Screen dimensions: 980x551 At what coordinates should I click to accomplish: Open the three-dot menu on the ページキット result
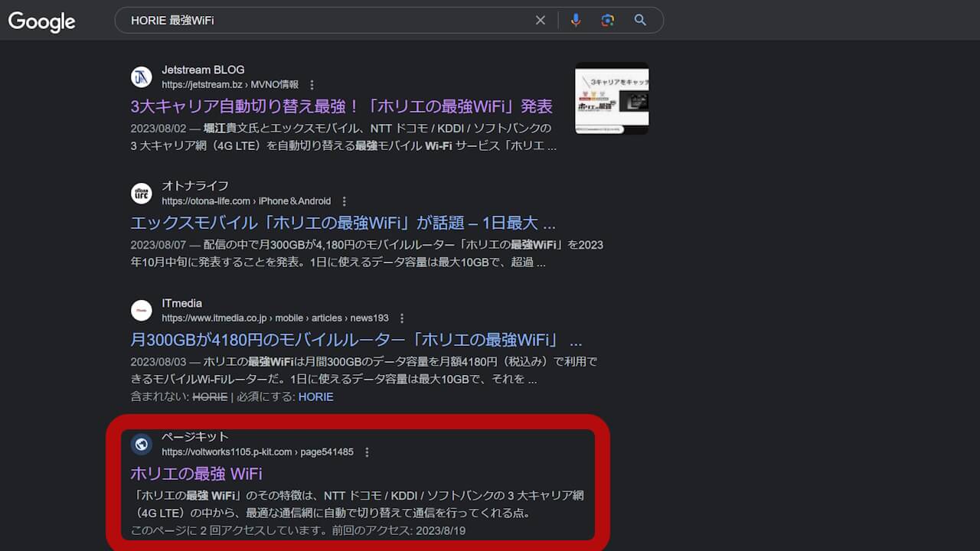(367, 452)
